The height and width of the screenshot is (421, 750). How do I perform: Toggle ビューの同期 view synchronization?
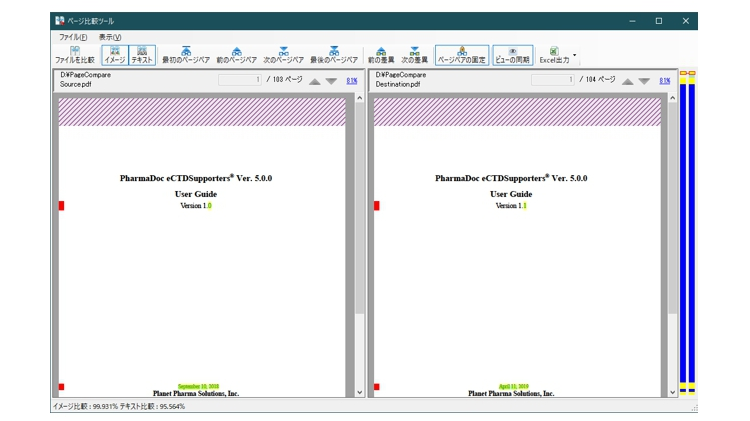click(x=512, y=55)
